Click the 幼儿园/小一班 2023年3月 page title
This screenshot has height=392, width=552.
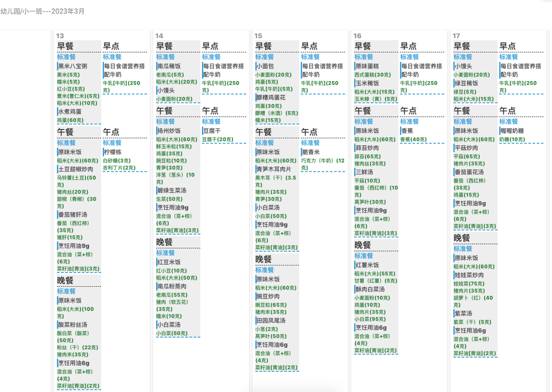point(42,11)
